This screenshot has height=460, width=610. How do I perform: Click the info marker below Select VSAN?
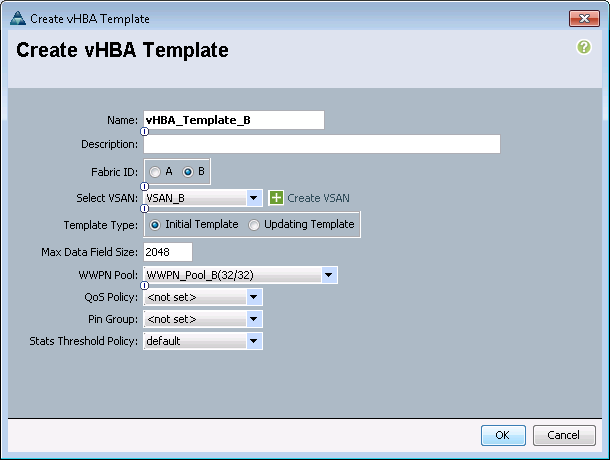point(144,209)
